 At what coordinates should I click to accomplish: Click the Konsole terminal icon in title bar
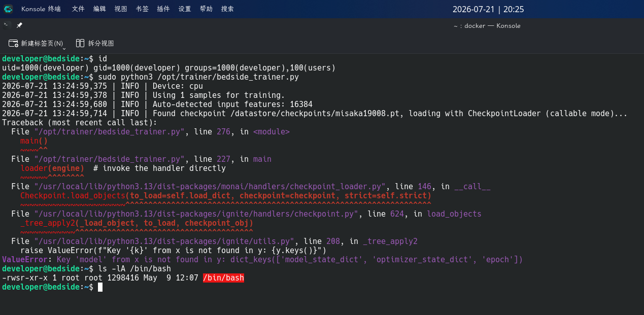point(7,25)
